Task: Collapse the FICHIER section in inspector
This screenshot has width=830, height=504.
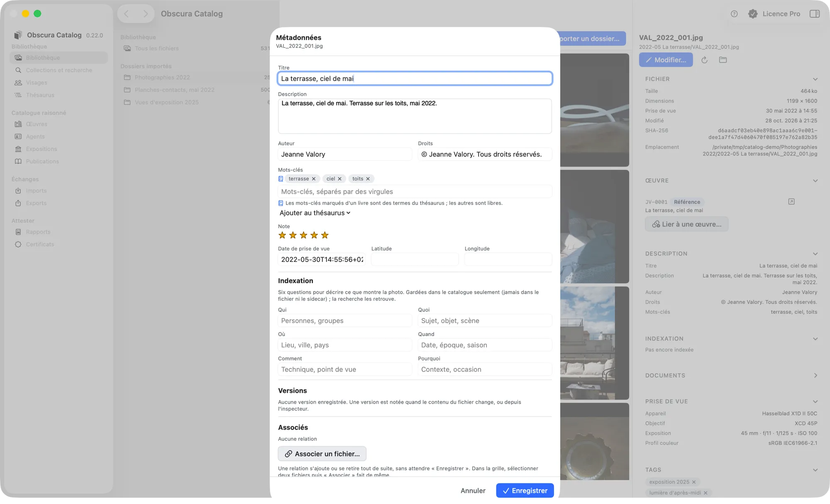Action: [x=815, y=79]
